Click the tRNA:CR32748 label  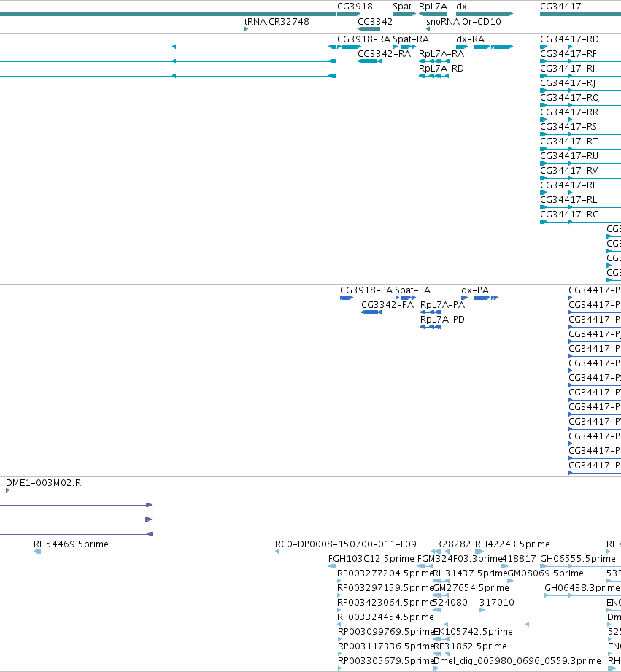tap(277, 21)
